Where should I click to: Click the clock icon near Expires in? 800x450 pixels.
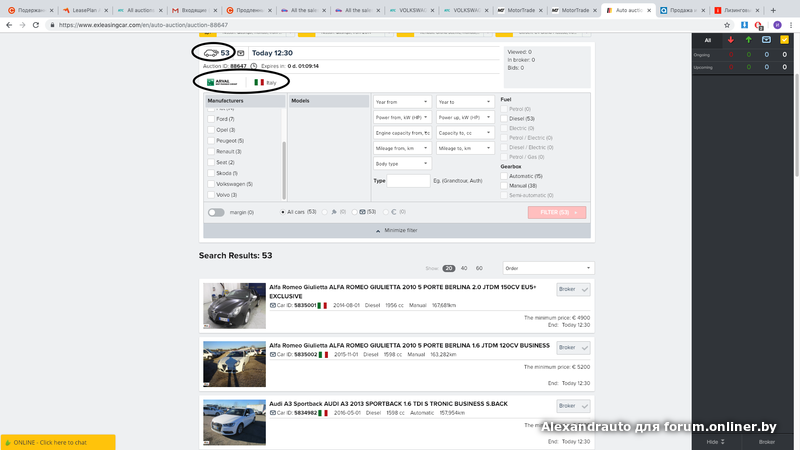click(x=254, y=66)
